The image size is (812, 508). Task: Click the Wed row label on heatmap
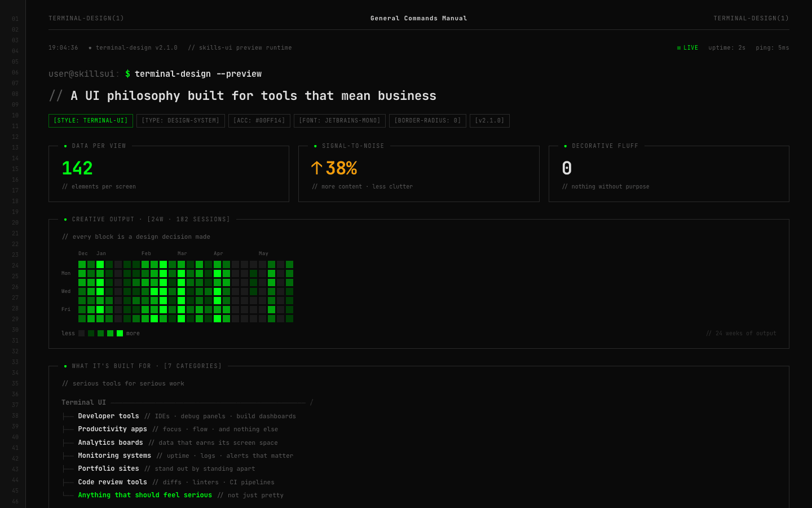pyautogui.click(x=66, y=291)
